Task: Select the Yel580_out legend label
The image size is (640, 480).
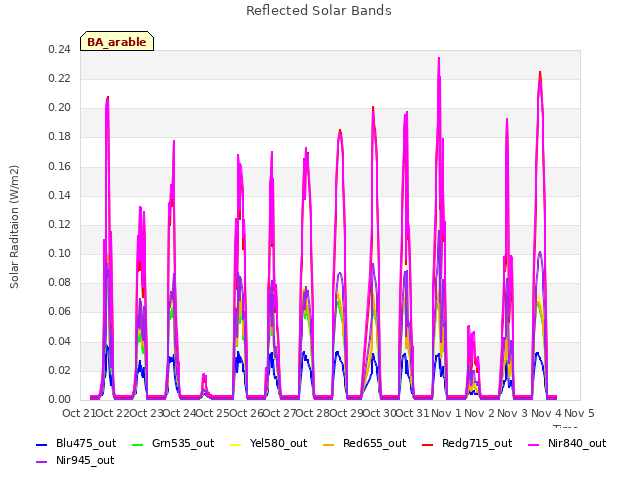Action: click(x=278, y=444)
